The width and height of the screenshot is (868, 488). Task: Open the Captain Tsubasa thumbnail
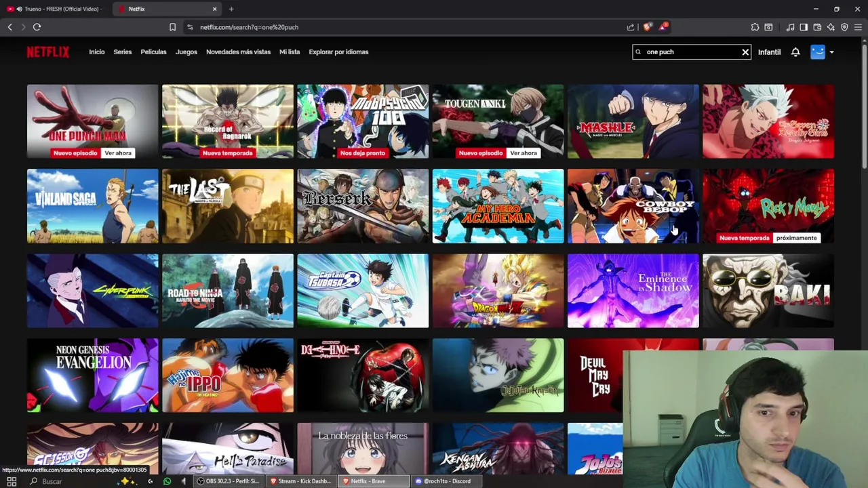tap(363, 291)
